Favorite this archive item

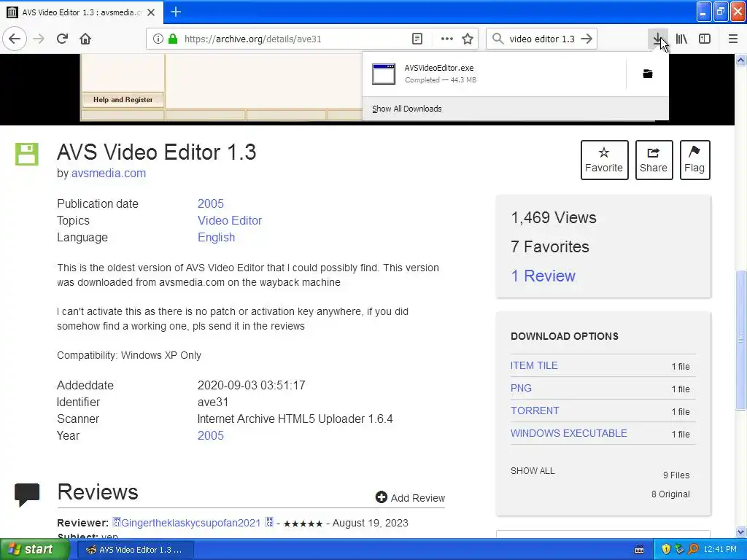coord(604,160)
